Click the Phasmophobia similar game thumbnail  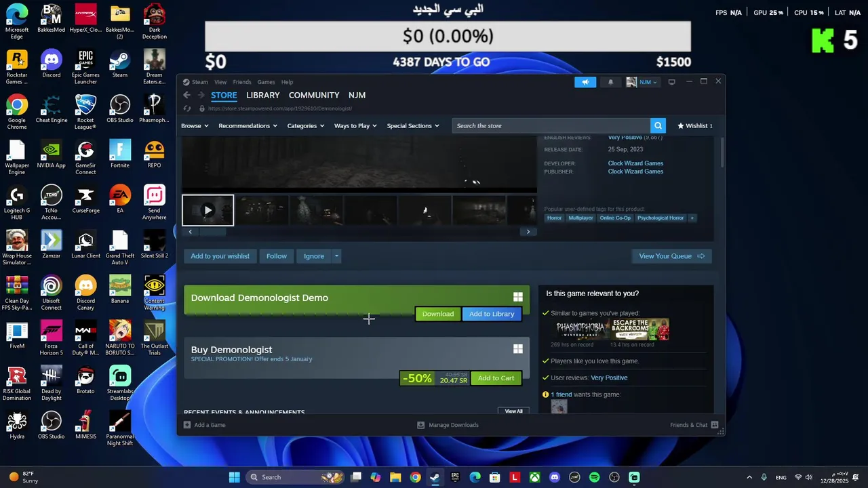point(580,329)
